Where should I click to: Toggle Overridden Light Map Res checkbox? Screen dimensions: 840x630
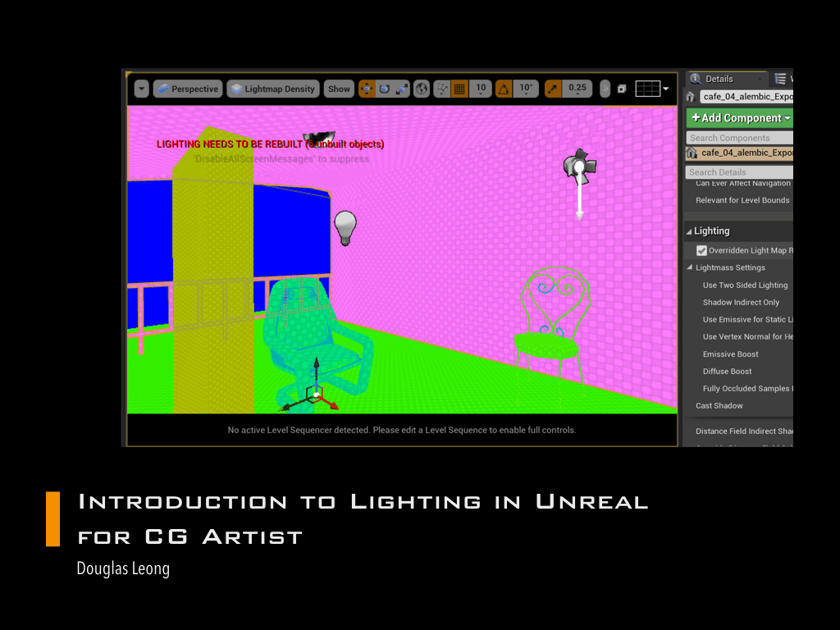(x=701, y=250)
